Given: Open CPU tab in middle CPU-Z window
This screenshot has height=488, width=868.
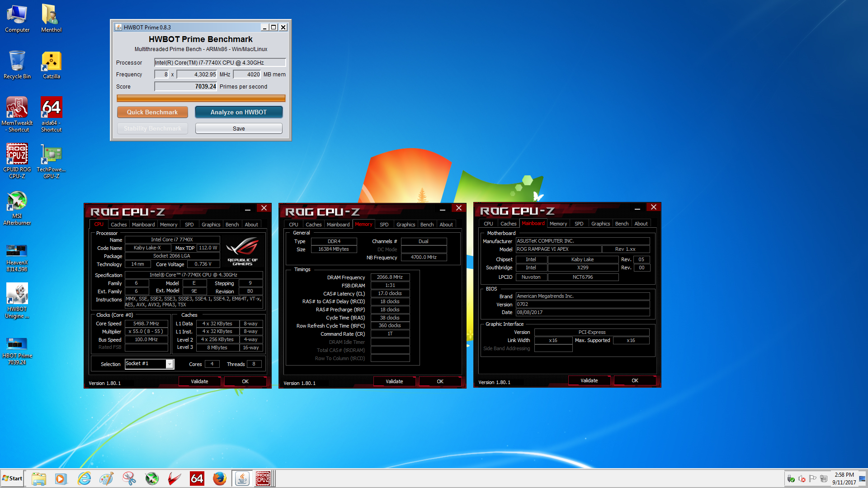Looking at the screenshot, I should point(294,225).
